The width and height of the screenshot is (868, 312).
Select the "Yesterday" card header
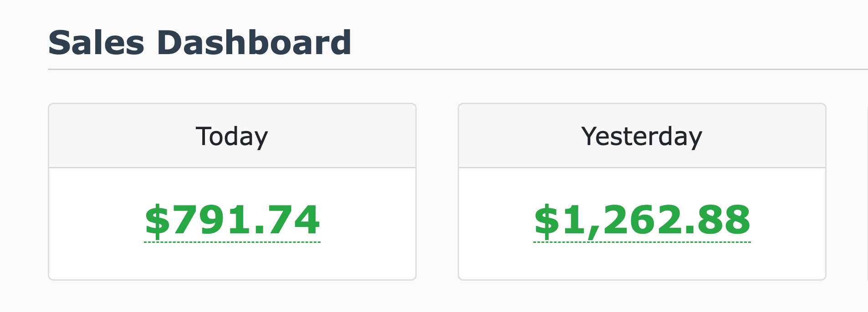tap(642, 136)
